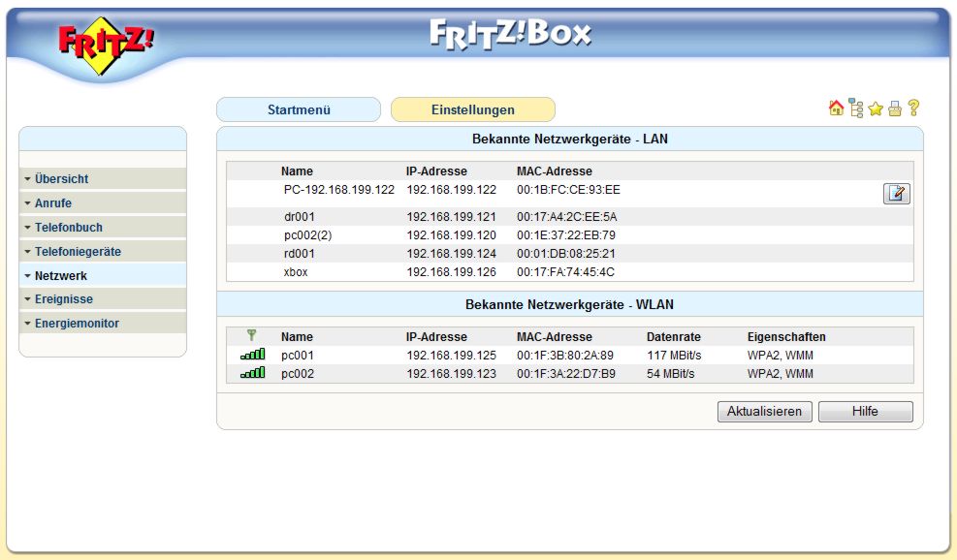Click the FRITZ!Box title in header
957x560 pixels.
click(x=510, y=34)
